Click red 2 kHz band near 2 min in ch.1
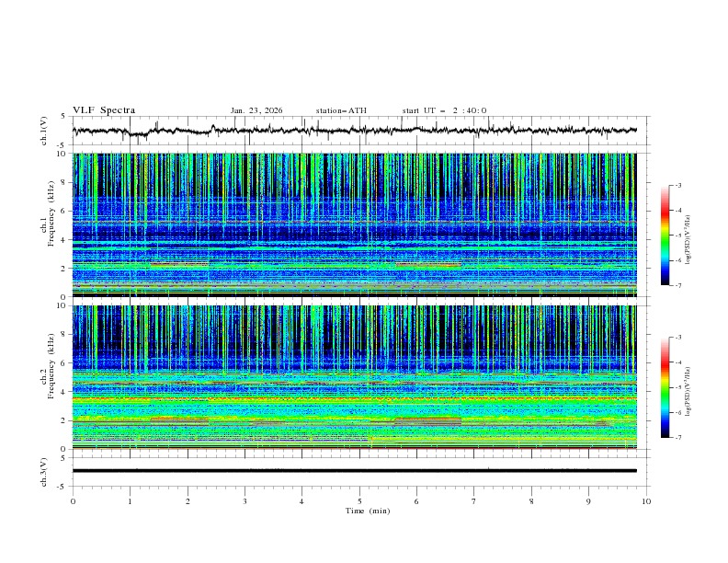728x563 pixels. [x=180, y=265]
